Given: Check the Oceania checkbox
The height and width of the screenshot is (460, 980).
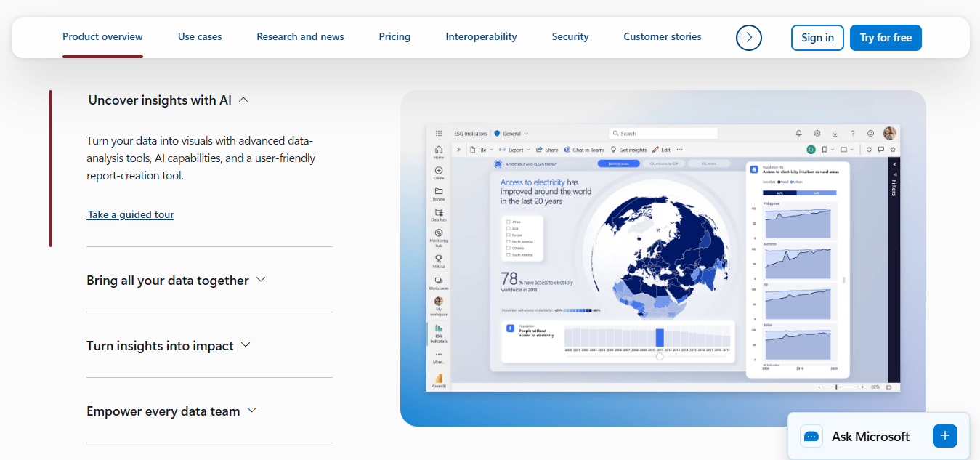Looking at the screenshot, I should (x=508, y=248).
